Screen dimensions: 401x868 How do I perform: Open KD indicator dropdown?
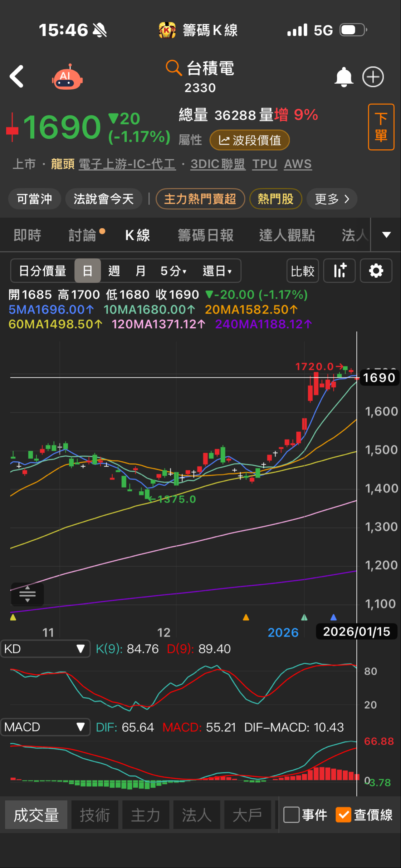(45, 649)
